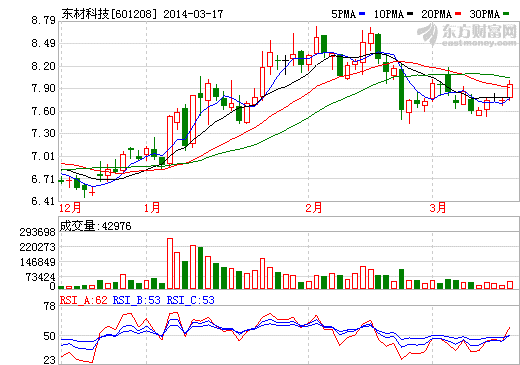Image resolution: width=520 pixels, height=365 pixels.
Task: Click the black 10PMA legend color marker
Action: click(410, 14)
